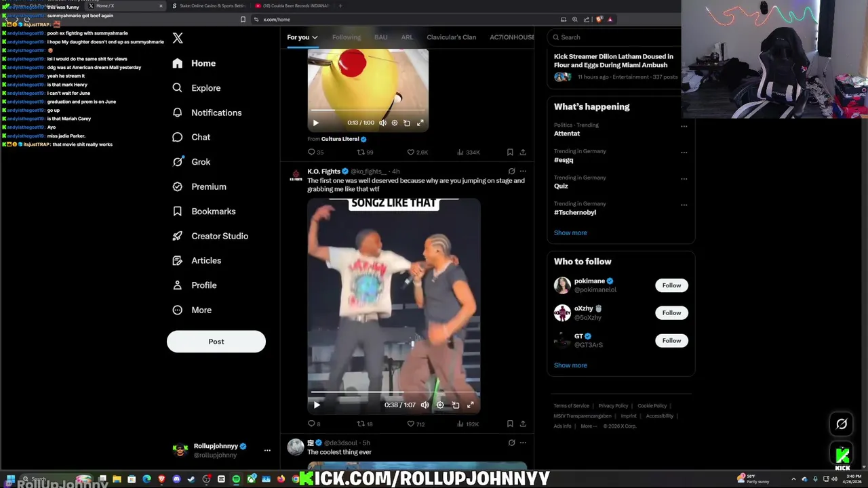Open more options on the de3dsoul post
This screenshot has height=488, width=868.
[x=523, y=443]
